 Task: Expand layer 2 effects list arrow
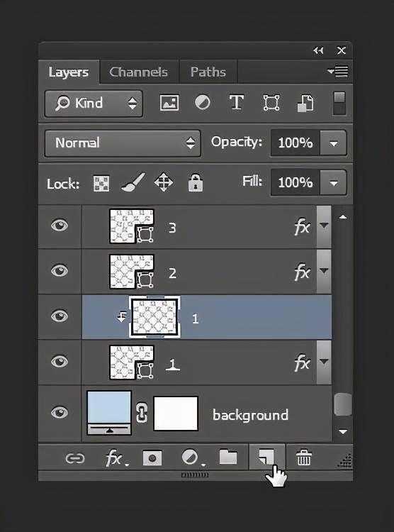point(324,272)
